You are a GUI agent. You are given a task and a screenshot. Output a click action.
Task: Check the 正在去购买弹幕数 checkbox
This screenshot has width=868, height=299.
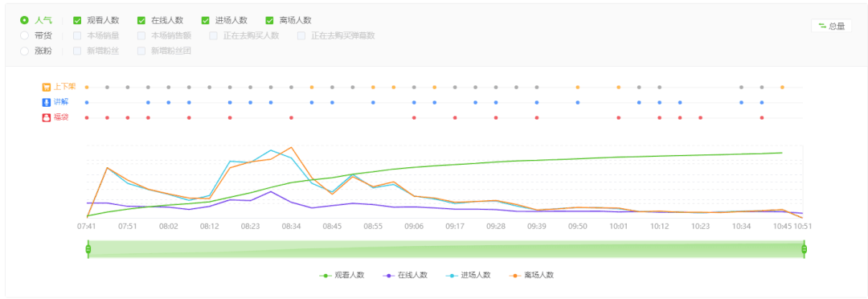click(x=301, y=35)
